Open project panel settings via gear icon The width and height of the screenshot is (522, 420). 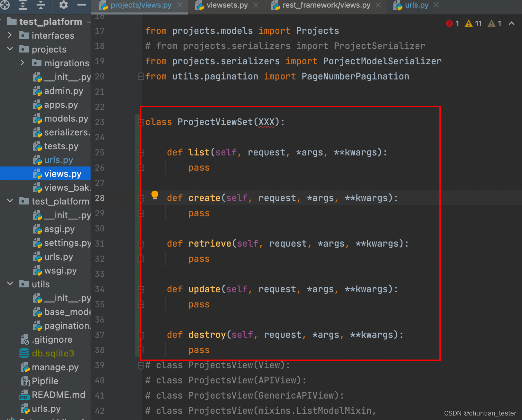click(x=63, y=6)
